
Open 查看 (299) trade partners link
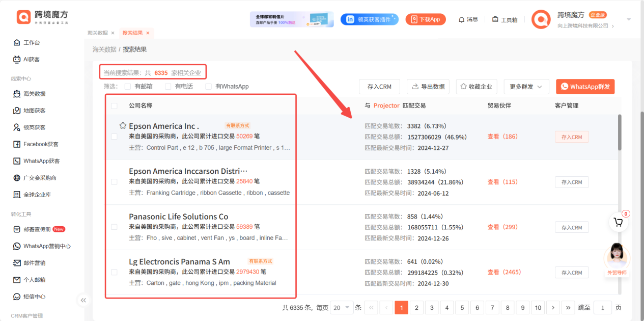click(502, 227)
